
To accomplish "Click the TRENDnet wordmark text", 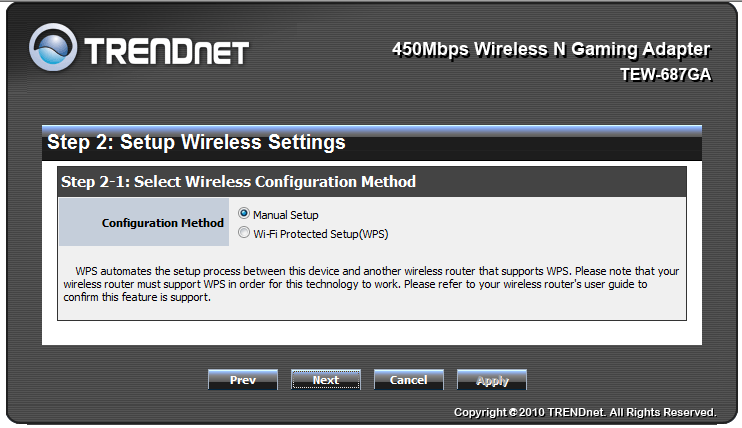I will click(x=167, y=51).
